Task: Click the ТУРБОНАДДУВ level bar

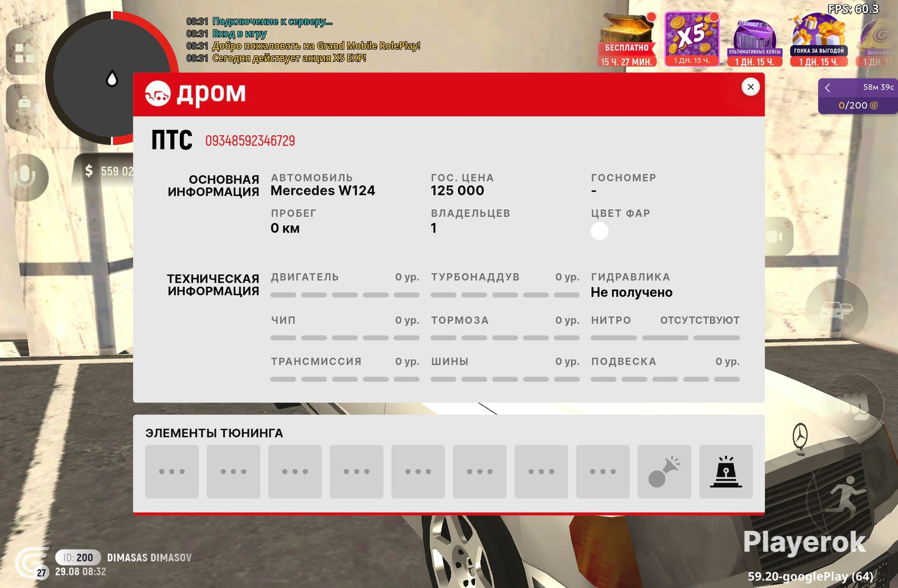Action: coord(505,295)
